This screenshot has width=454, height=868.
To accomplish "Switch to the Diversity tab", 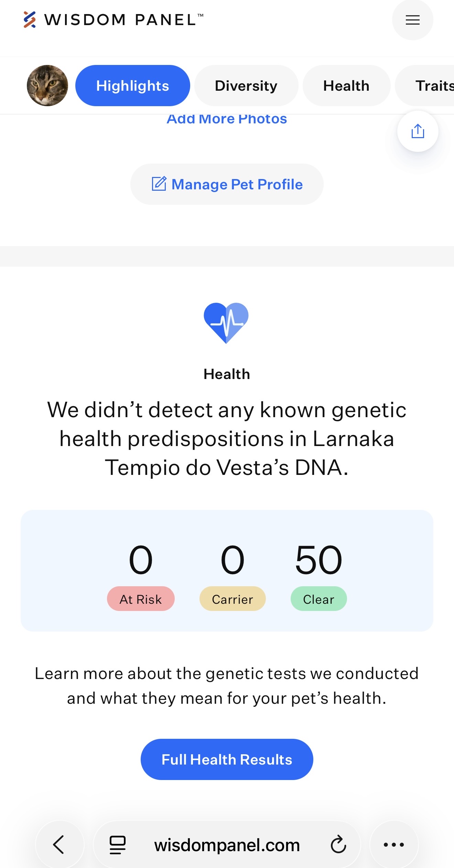I will tap(246, 86).
